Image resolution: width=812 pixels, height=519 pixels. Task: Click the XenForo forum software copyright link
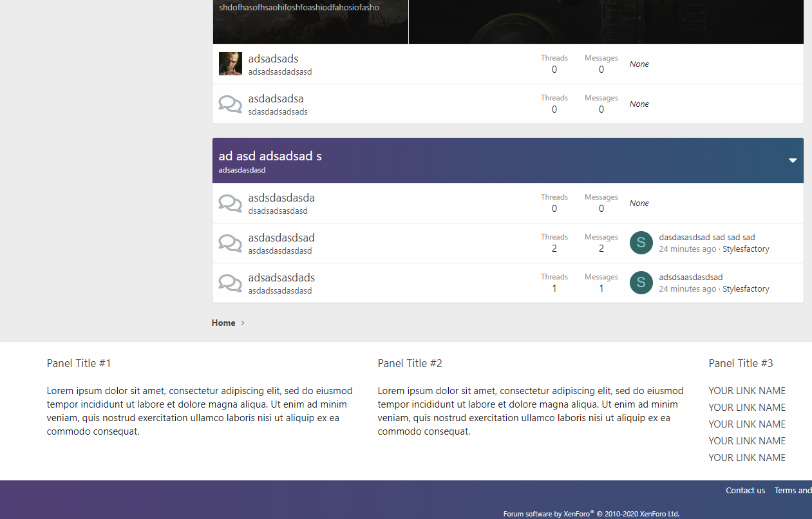(590, 514)
